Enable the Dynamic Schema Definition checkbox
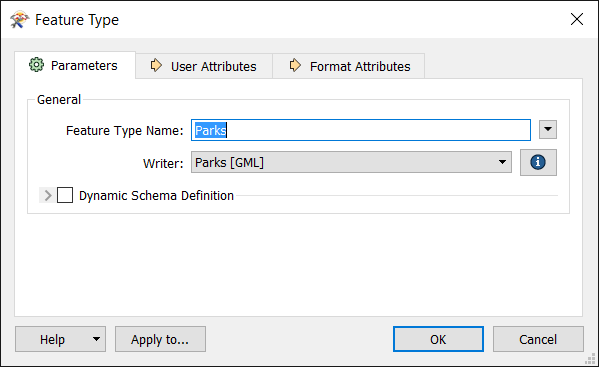 coord(65,195)
